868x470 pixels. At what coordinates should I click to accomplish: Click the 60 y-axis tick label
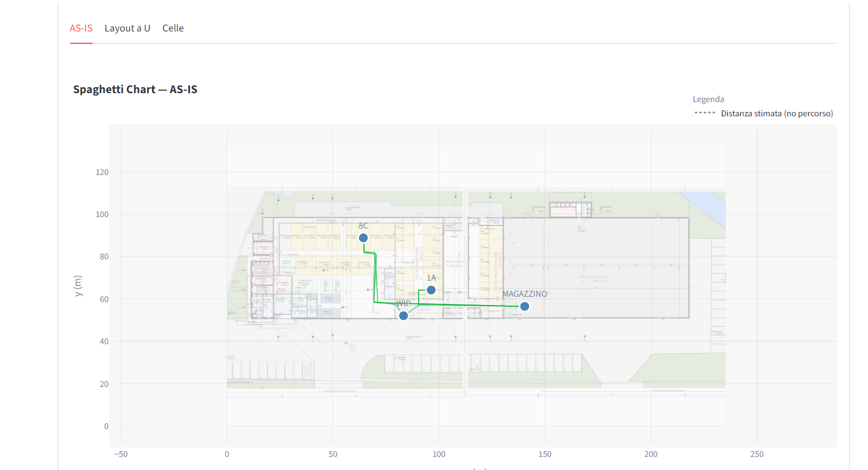(x=104, y=299)
